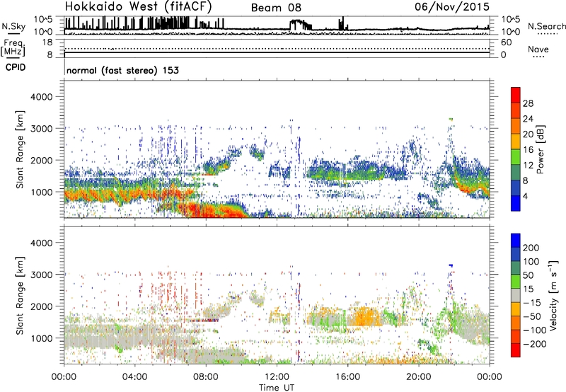Click '2000' on the power panel axis
566x392 pixels.
click(41, 160)
